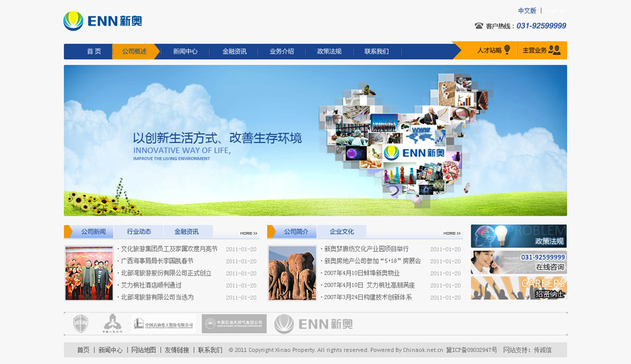The height and width of the screenshot is (364, 631).
Task: Open the 政策法规 banner on the right
Action: [x=519, y=236]
